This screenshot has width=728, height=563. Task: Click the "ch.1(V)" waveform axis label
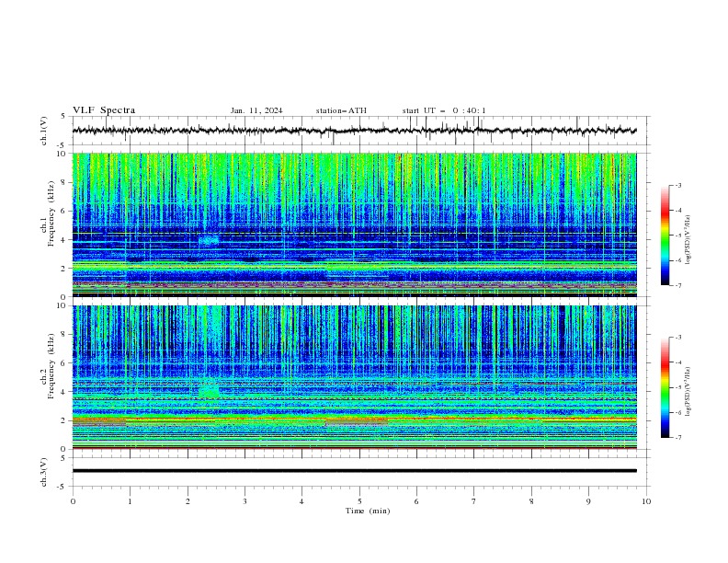click(44, 131)
